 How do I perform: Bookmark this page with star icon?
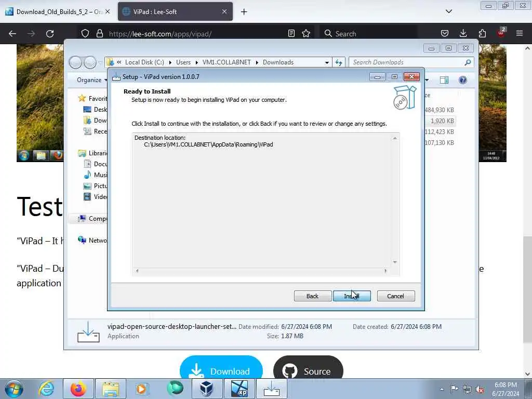pos(306,34)
